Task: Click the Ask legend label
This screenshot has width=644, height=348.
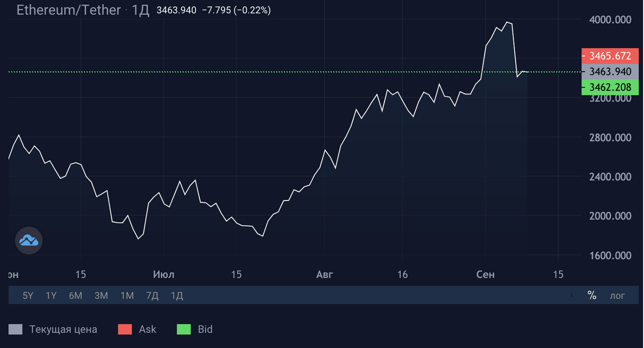Action: coord(147,329)
